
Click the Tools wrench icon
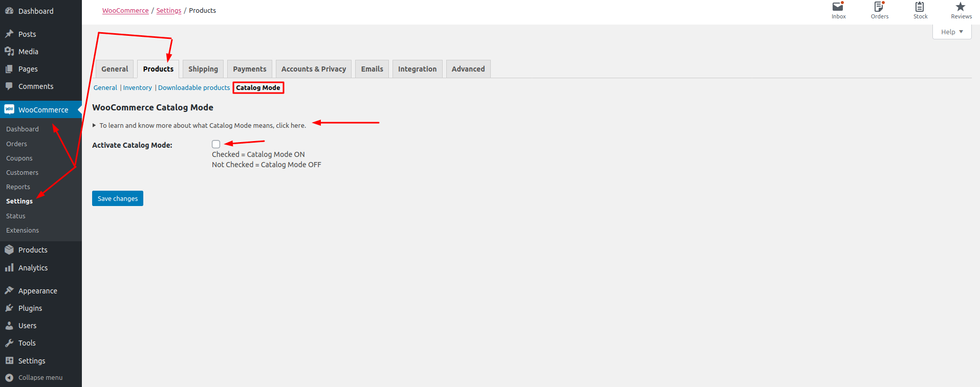[9, 343]
